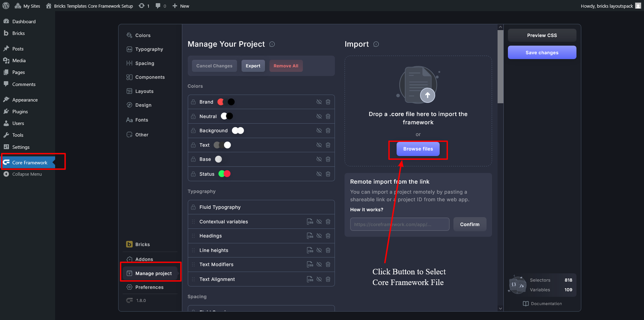The image size is (644, 320).
Task: Click the How it works? link
Action: coord(367,210)
